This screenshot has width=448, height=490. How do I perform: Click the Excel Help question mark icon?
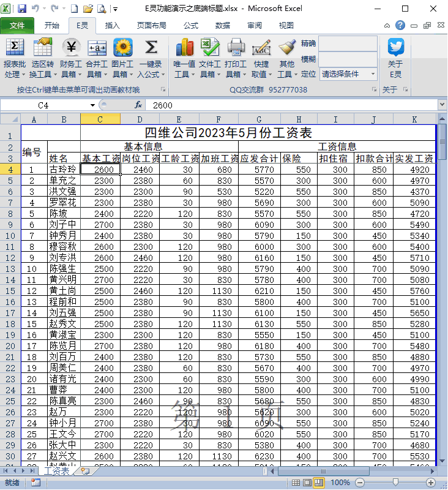click(400, 25)
